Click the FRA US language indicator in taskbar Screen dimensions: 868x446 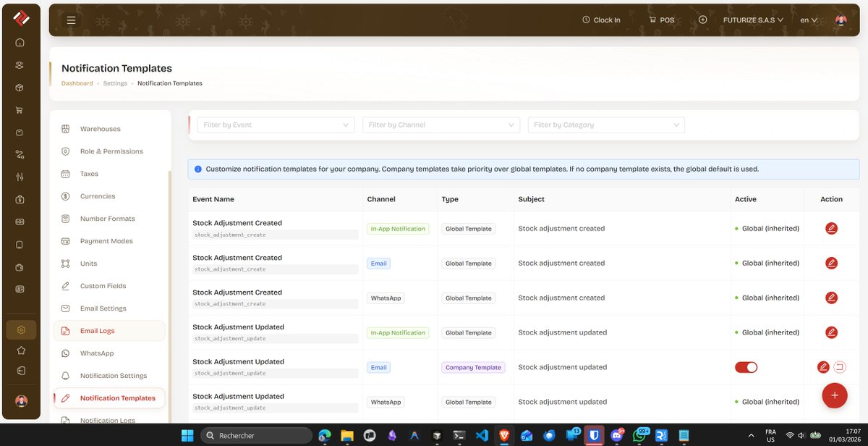[770, 435]
